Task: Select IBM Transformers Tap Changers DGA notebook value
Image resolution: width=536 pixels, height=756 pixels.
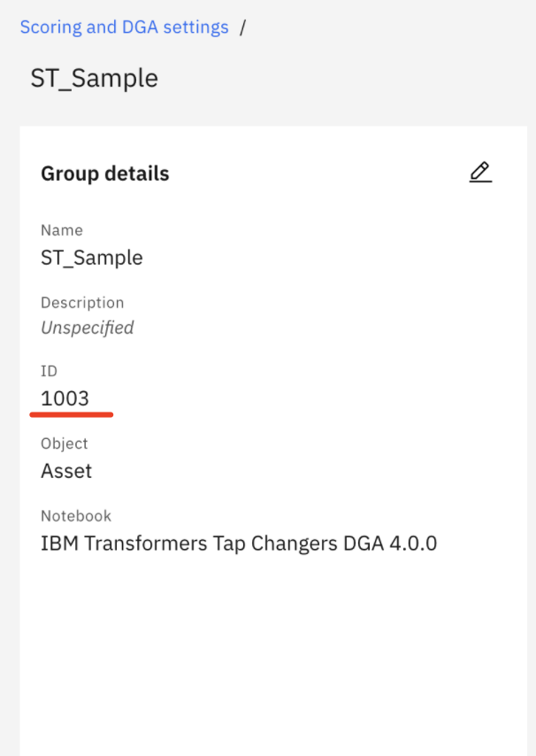Action: coord(239,544)
